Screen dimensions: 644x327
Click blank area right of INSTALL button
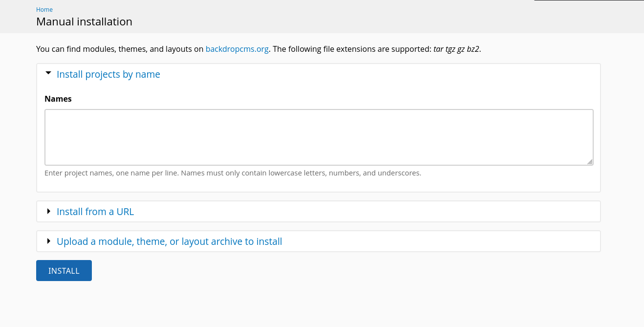[293, 271]
